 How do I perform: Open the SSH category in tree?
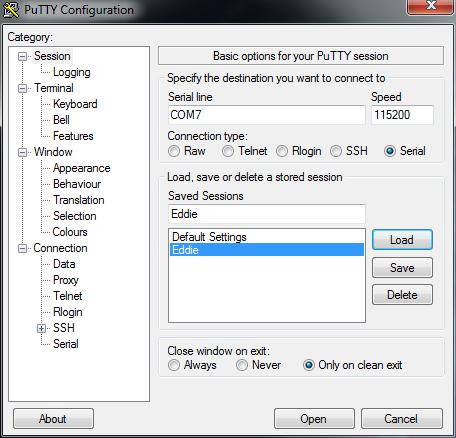[x=64, y=328]
